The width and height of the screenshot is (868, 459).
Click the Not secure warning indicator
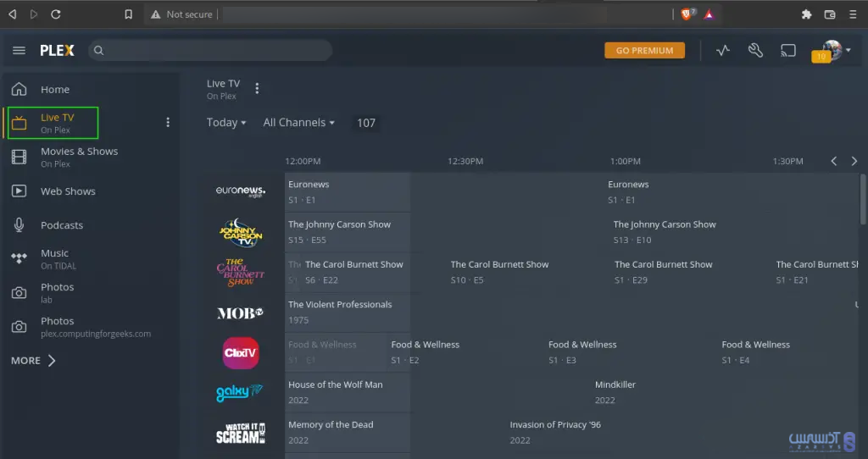[182, 14]
